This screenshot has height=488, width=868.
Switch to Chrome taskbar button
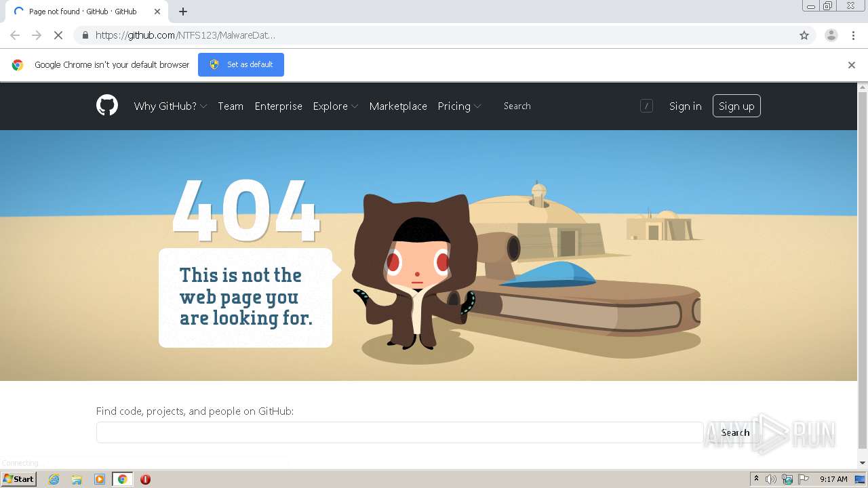coord(122,479)
